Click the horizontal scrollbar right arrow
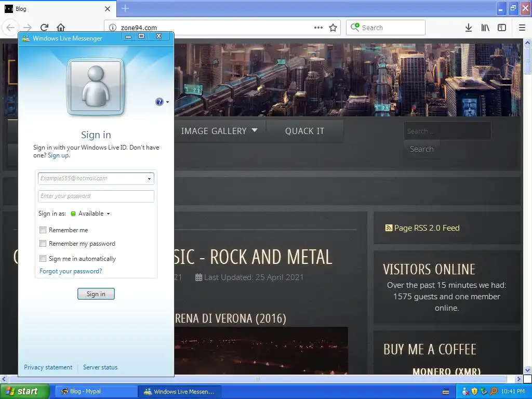532x399 pixels. tap(518, 379)
